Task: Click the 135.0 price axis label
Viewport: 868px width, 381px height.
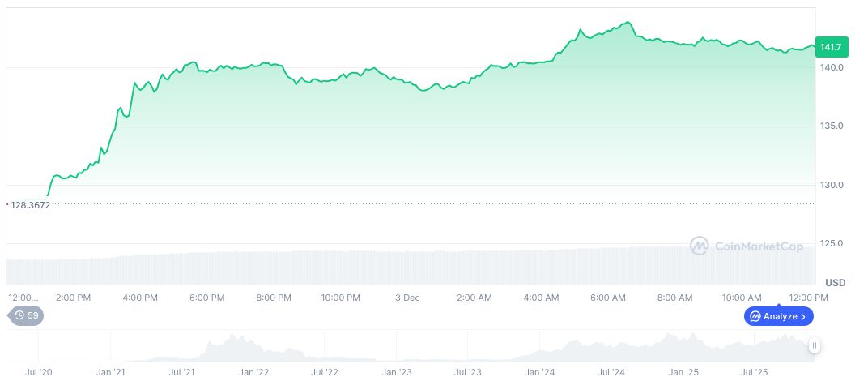Action: click(831, 126)
